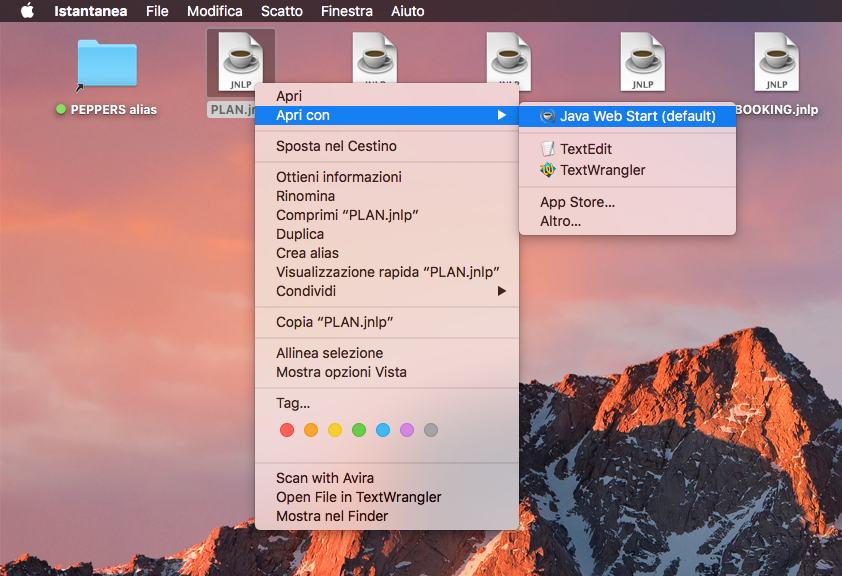Viewport: 842px width, 576px height.
Task: Apply the green tag color in context menu
Action: 359,430
